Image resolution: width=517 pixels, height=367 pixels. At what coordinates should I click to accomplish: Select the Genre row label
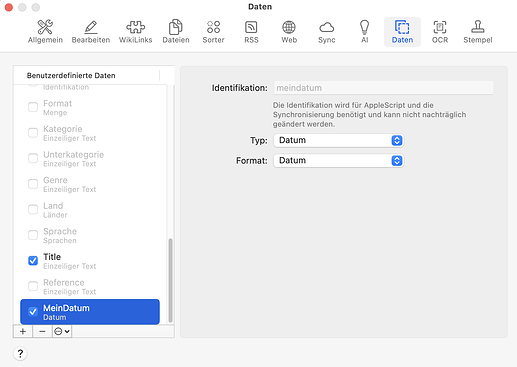[x=55, y=180]
